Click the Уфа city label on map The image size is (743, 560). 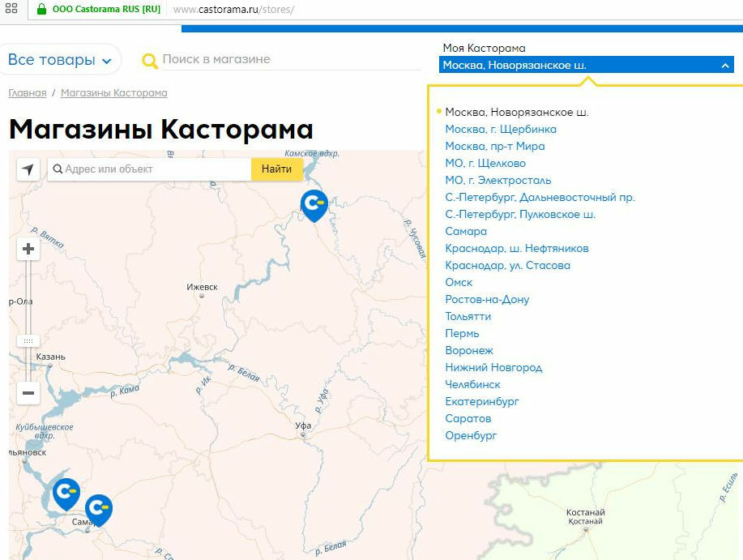coord(303,425)
